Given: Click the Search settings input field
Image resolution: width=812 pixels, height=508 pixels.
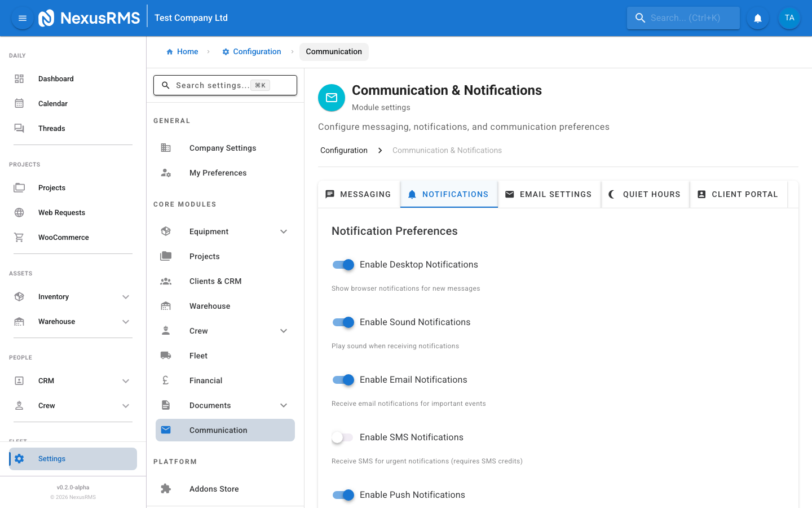Looking at the screenshot, I should click(212, 85).
